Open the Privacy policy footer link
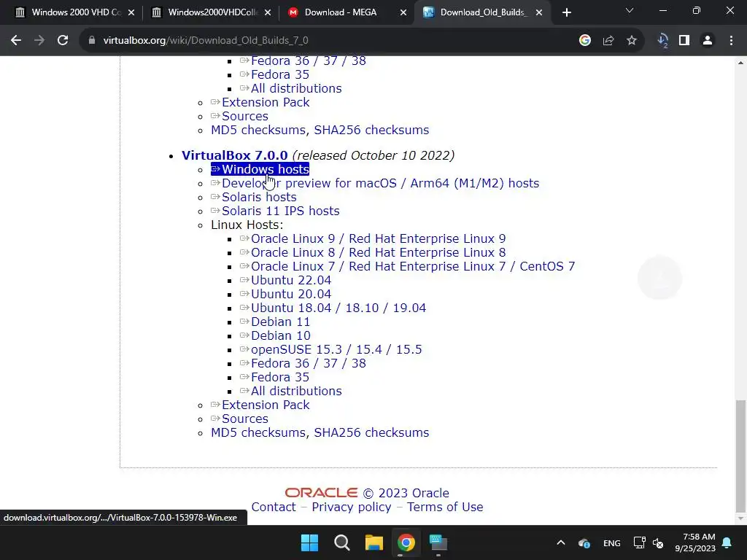 (x=352, y=507)
